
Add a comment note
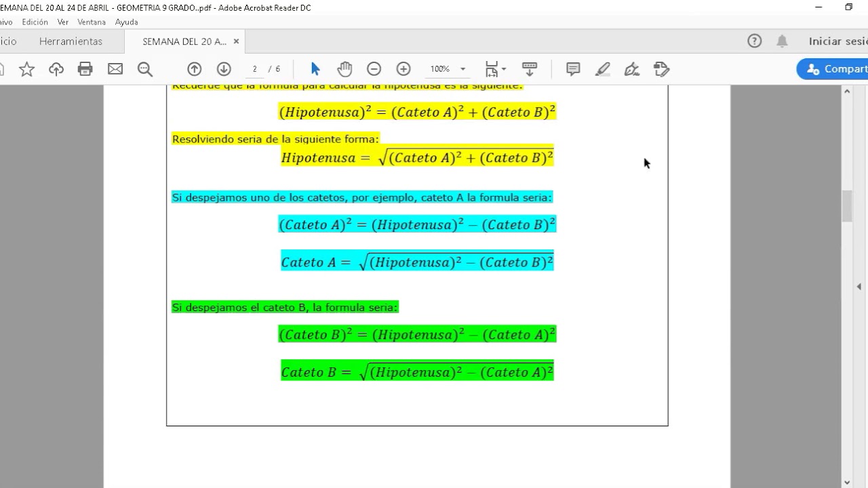pos(573,69)
